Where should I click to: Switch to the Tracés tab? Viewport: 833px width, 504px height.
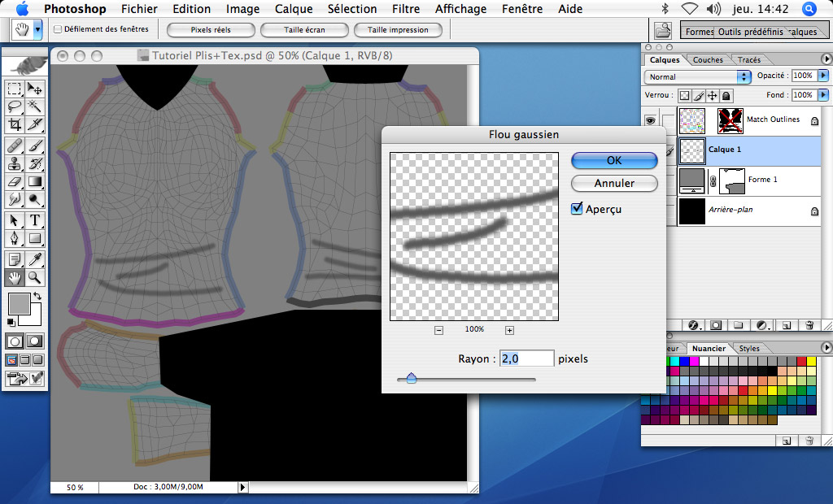[x=749, y=60]
